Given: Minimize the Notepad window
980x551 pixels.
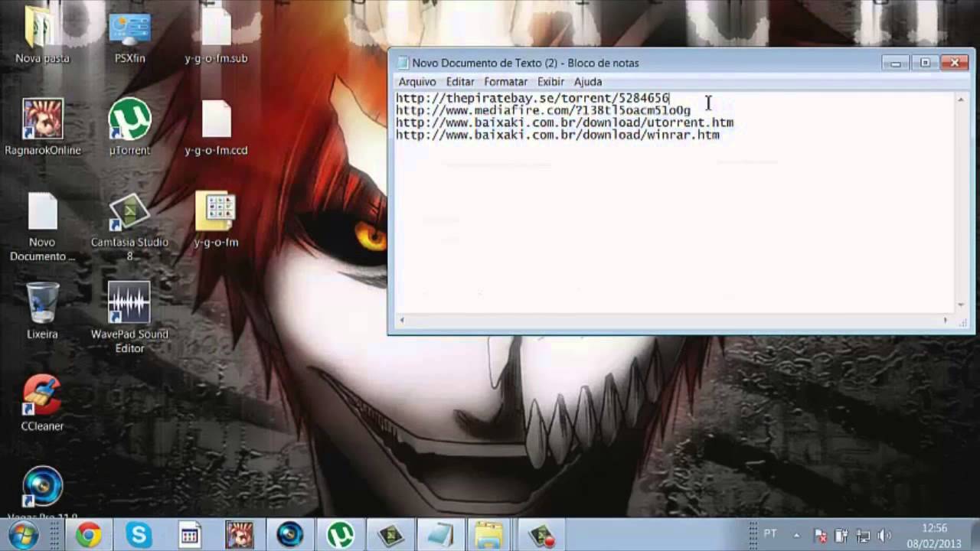Looking at the screenshot, I should (895, 63).
